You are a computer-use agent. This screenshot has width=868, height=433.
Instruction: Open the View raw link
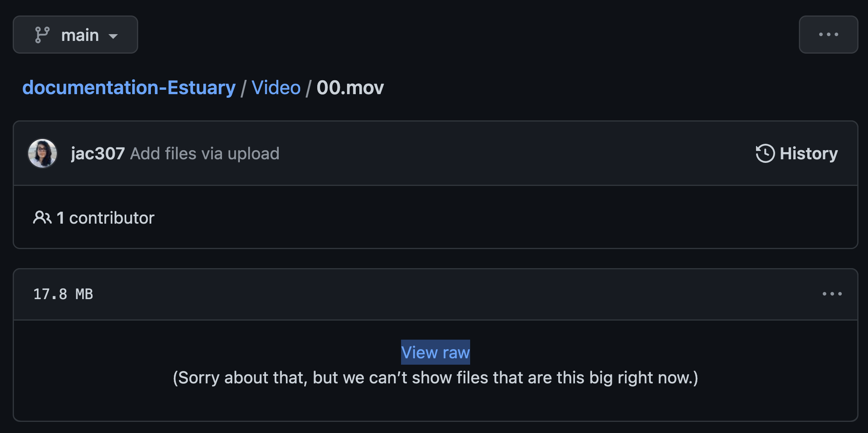pos(436,352)
